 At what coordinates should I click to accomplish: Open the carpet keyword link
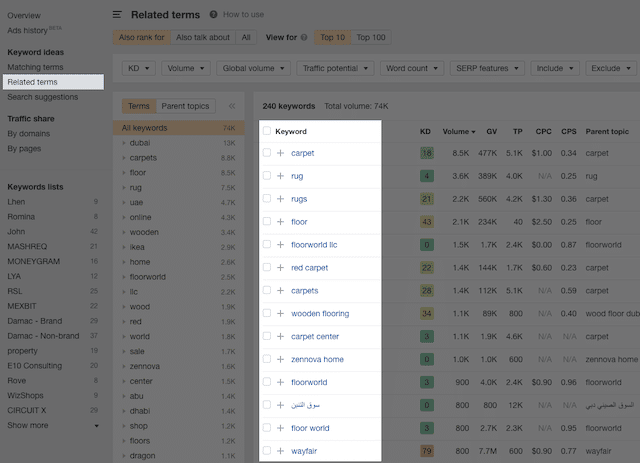tap(302, 153)
